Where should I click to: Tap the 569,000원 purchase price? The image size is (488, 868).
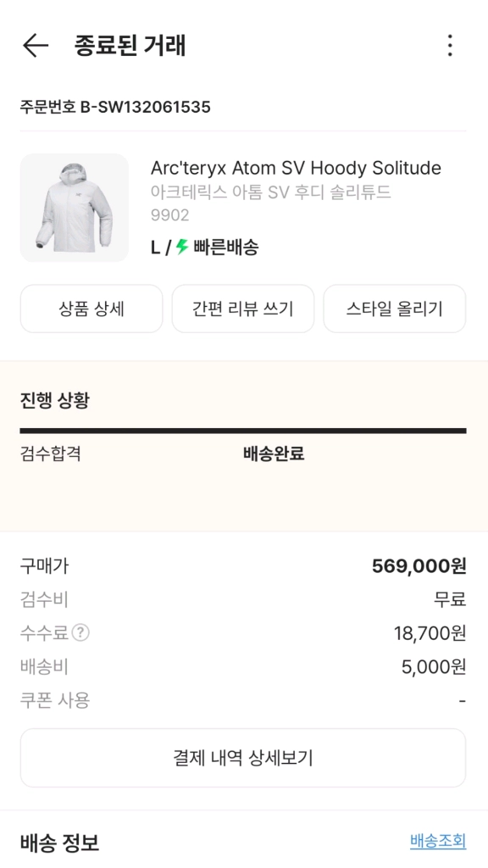point(419,565)
